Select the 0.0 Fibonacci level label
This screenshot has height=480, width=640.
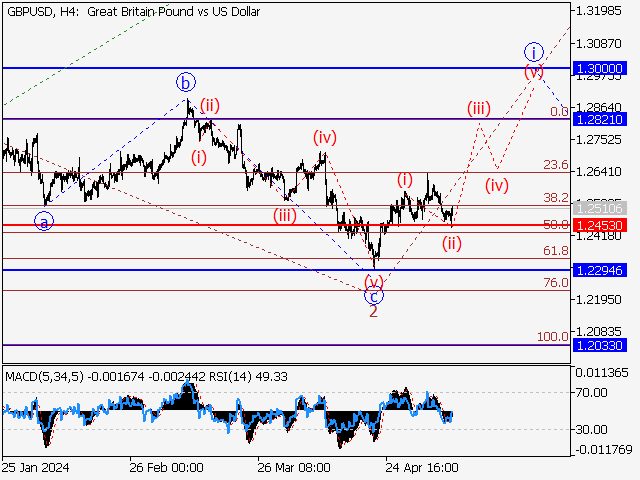559,111
